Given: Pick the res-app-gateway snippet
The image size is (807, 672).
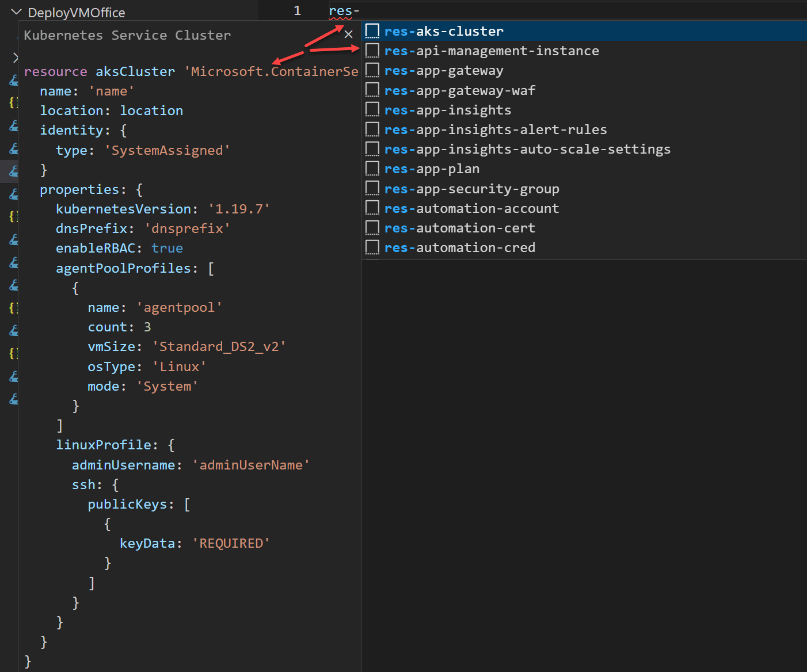Looking at the screenshot, I should [x=584, y=70].
